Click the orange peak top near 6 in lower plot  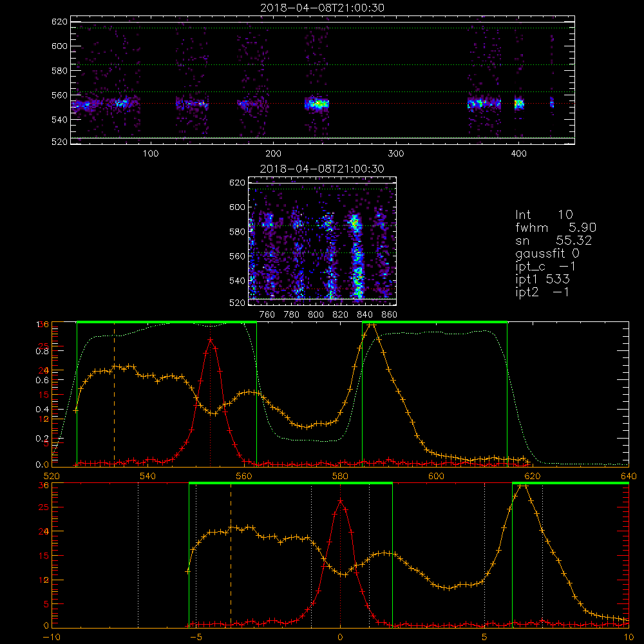522,486
